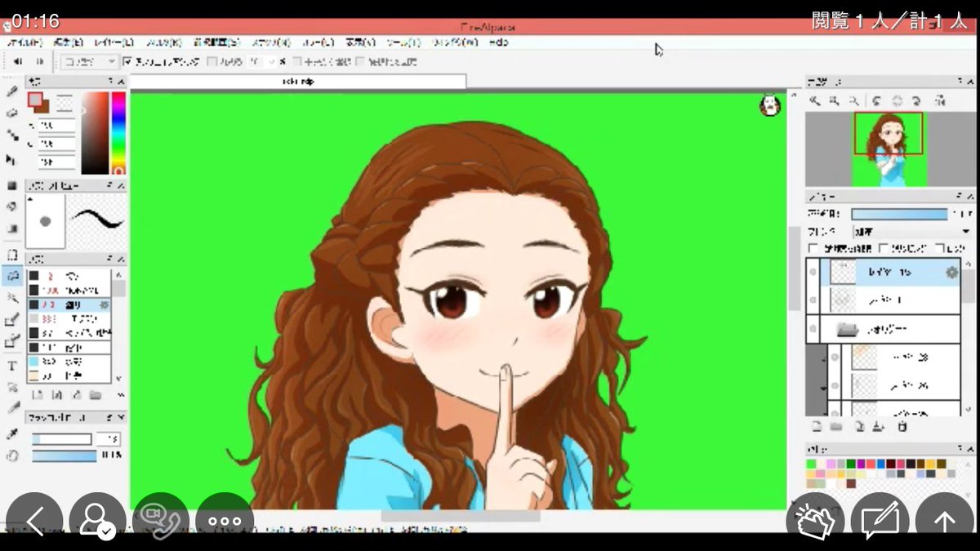This screenshot has height=551, width=980.
Task: Click navigator reset rotation icon
Action: tap(897, 100)
